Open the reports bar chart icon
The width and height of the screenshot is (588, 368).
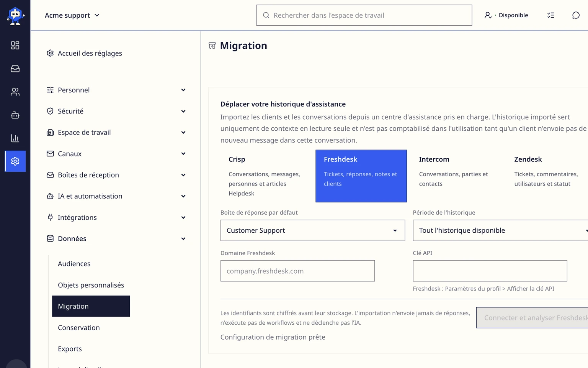(15, 138)
